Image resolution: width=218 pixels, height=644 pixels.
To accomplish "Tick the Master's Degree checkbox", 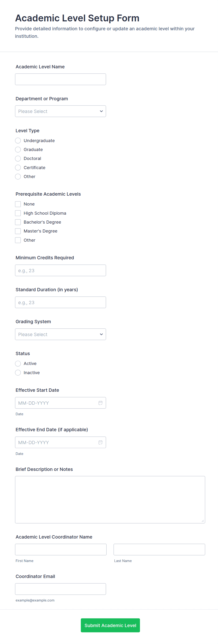I will pyautogui.click(x=18, y=231).
